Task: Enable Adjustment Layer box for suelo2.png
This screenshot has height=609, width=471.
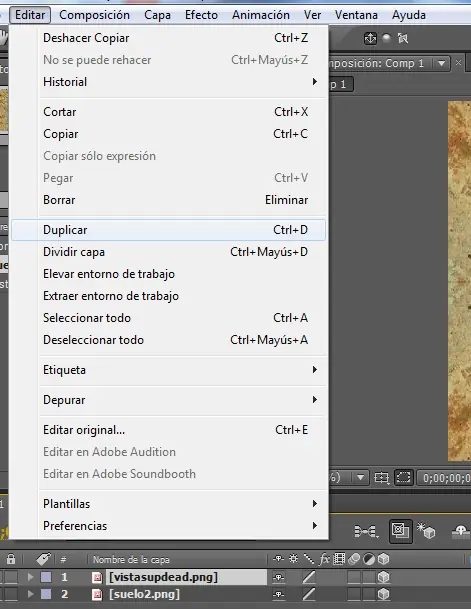Action: [369, 594]
